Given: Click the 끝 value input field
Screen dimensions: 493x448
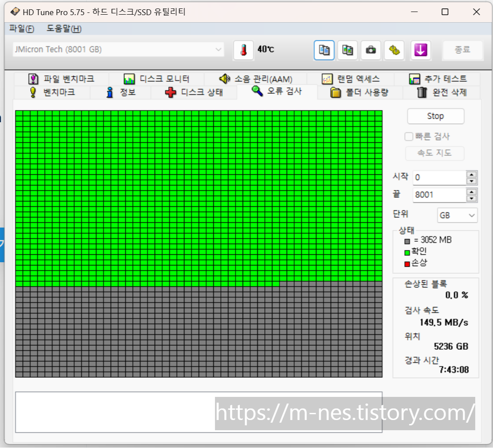Looking at the screenshot, I should coord(439,195).
